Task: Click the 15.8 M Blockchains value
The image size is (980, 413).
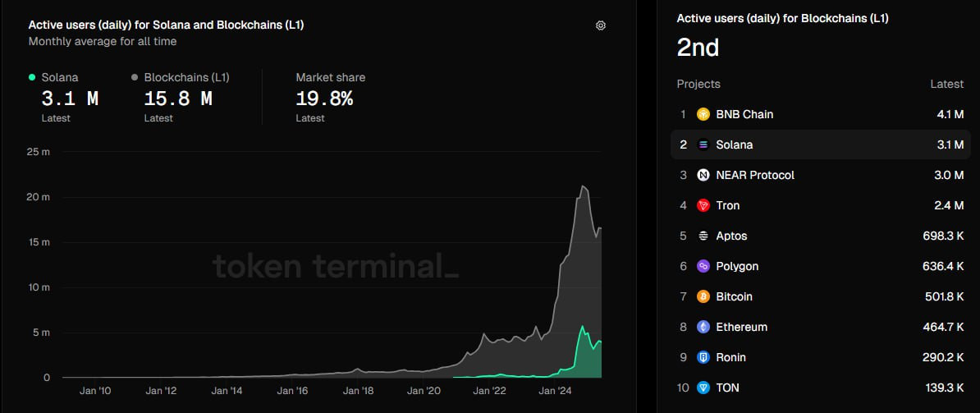Action: 178,99
